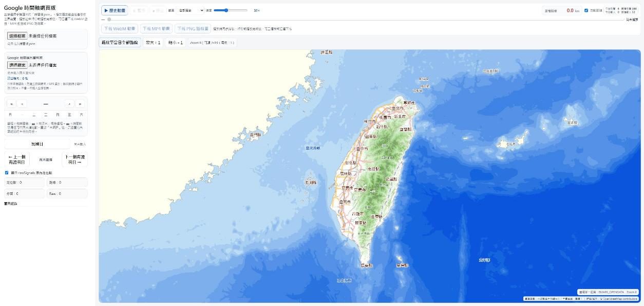This screenshot has width=644, height=306.
Task: Click the 出國日 button
Action: [37, 145]
